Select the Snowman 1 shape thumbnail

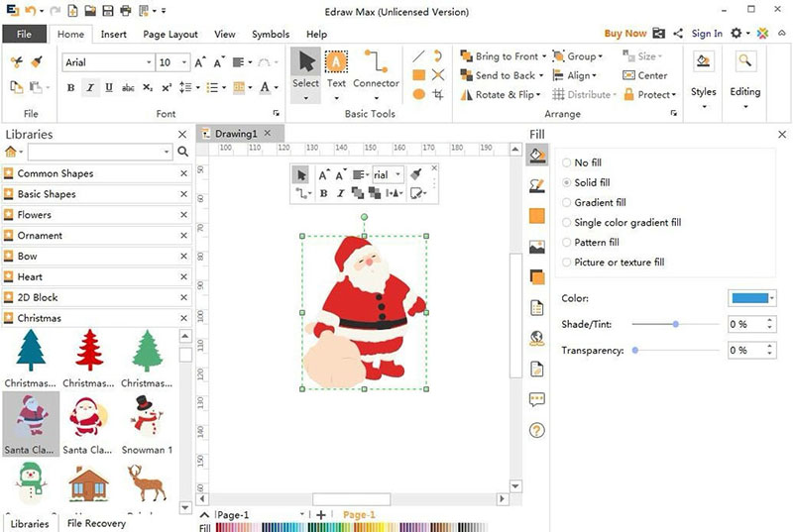point(147,418)
